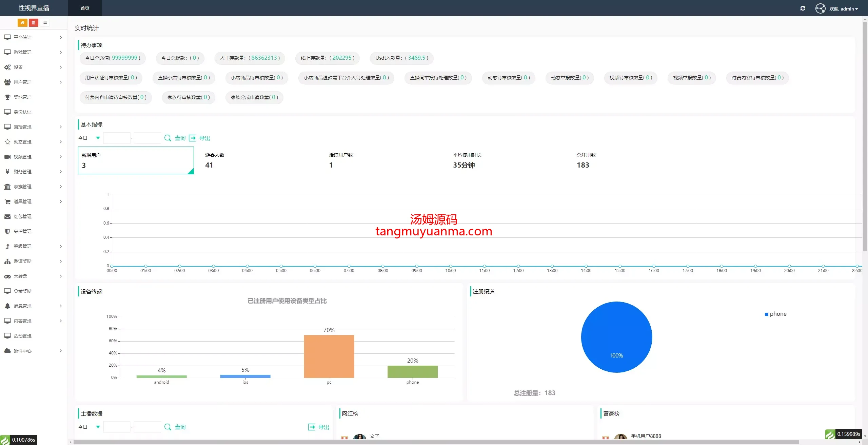The height and width of the screenshot is (445, 868).
Task: Select the 活跃用户数 metric
Action: tap(341, 160)
